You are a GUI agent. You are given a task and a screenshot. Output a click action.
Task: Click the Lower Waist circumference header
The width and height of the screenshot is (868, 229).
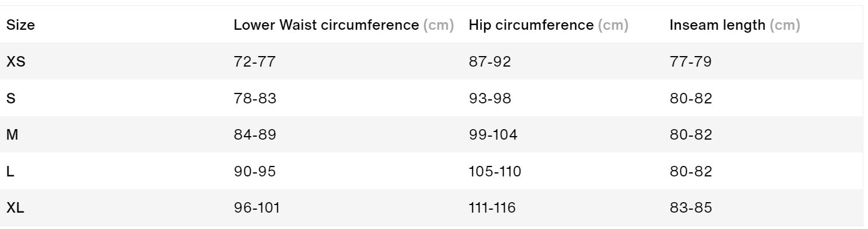[x=343, y=26]
